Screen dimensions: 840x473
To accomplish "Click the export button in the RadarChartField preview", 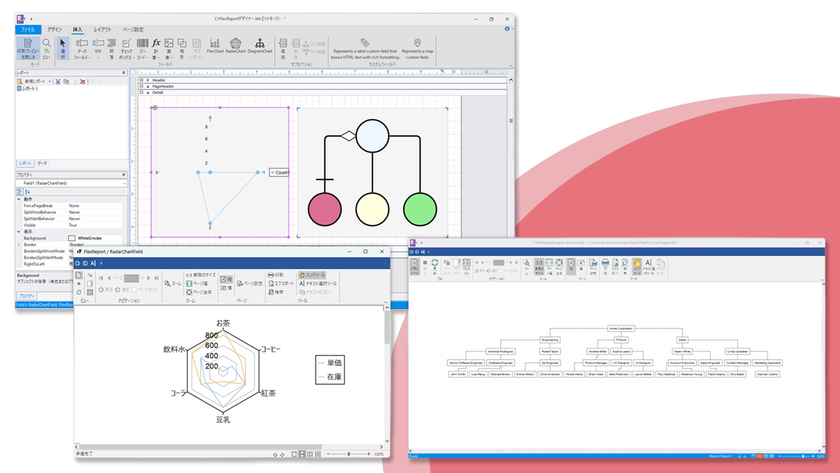I will (281, 283).
